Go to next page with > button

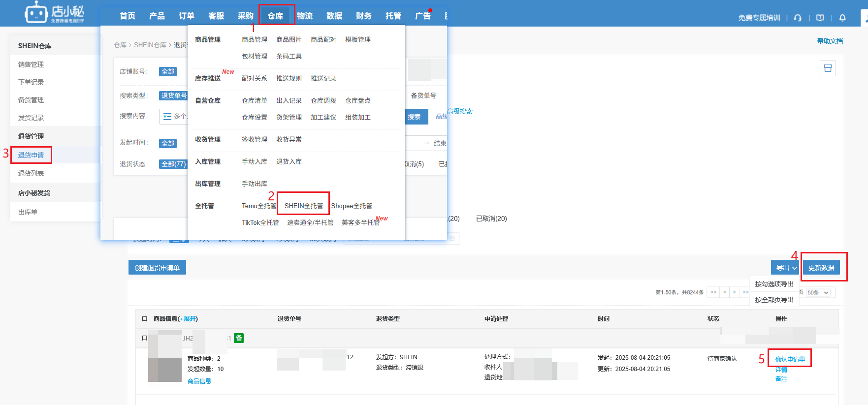tap(734, 292)
